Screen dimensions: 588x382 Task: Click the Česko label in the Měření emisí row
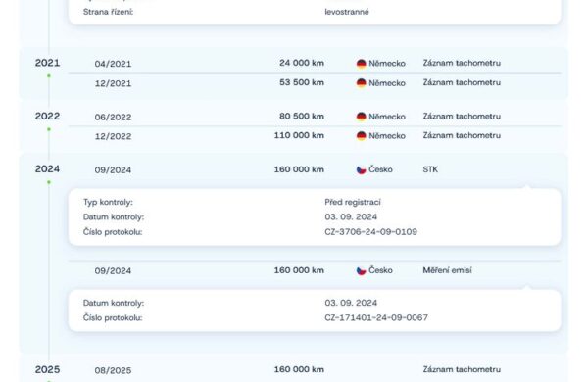(380, 270)
